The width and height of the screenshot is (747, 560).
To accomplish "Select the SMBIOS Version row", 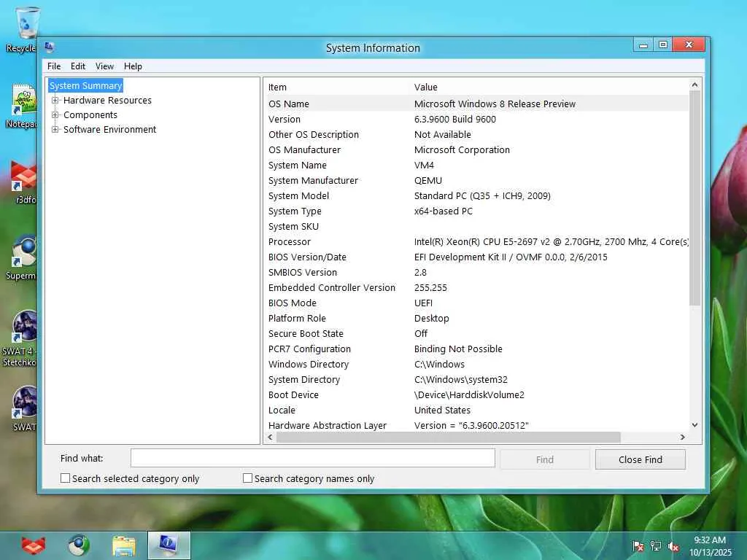I will click(476, 273).
